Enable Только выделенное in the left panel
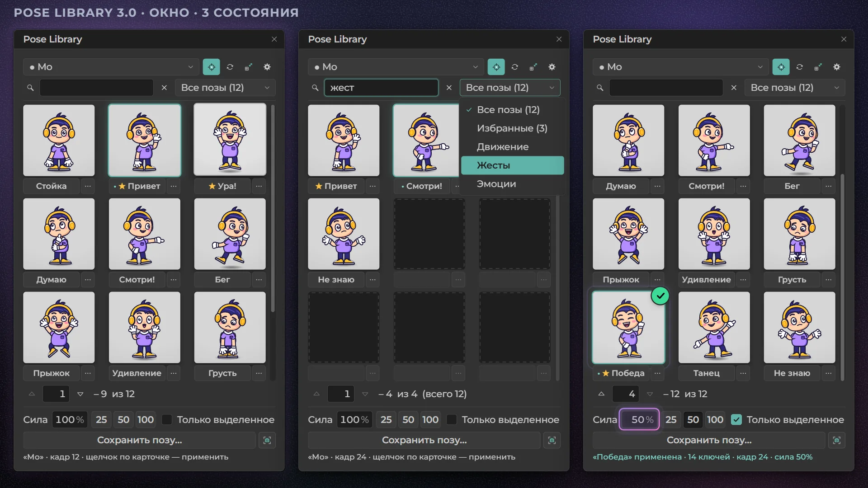Screen dimensions: 868x488 click(167, 420)
